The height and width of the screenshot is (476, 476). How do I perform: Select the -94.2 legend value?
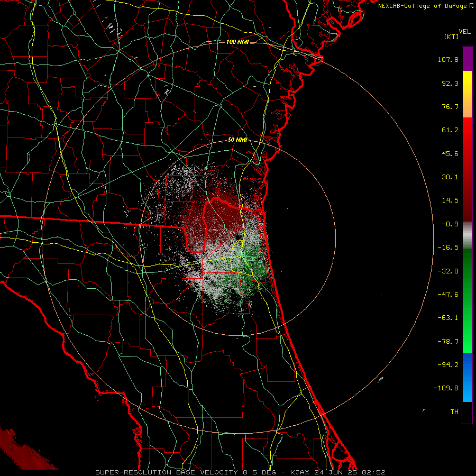tap(448, 365)
